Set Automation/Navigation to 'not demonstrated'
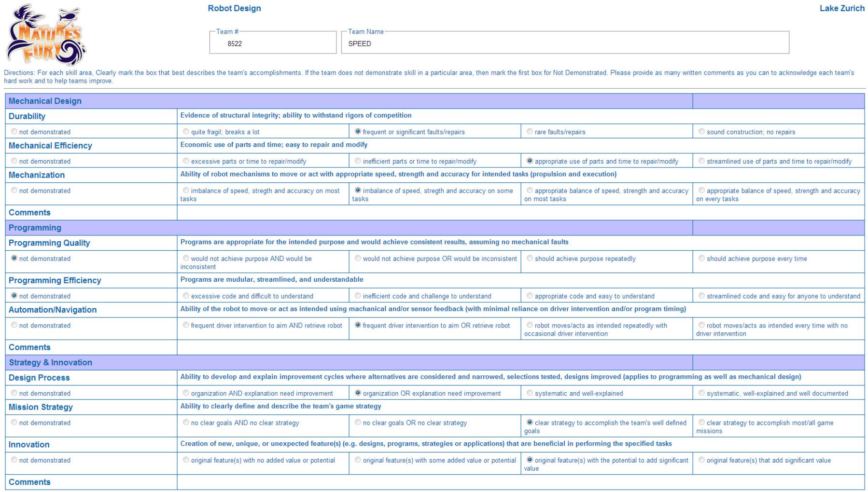The height and width of the screenshot is (492, 868). pos(14,325)
